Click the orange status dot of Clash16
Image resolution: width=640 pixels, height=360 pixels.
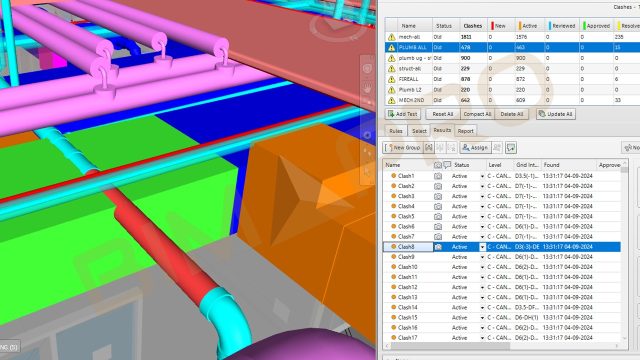pos(393,327)
